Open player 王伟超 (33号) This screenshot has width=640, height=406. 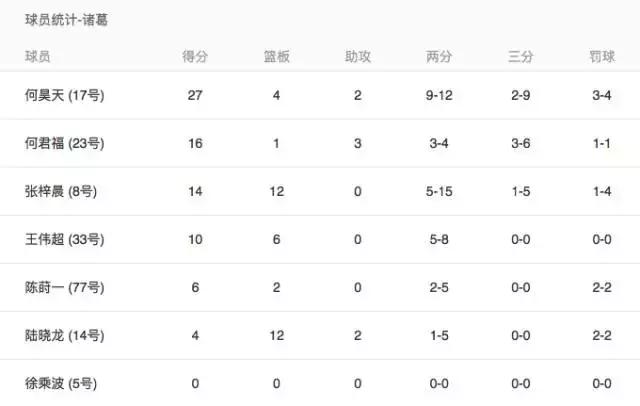pos(65,240)
